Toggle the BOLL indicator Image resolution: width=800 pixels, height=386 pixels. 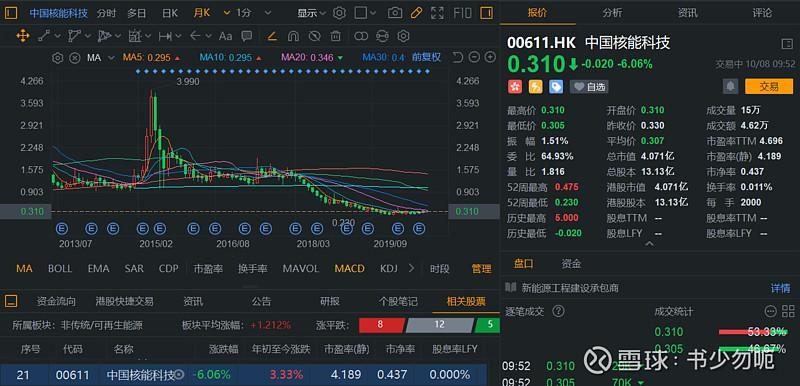click(60, 268)
